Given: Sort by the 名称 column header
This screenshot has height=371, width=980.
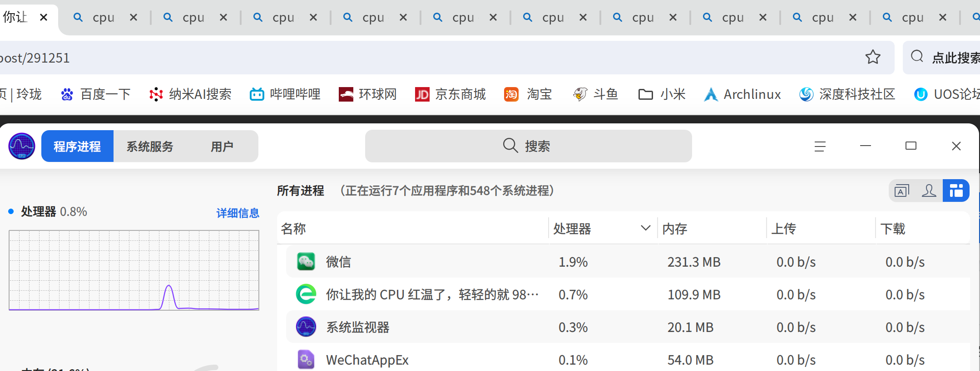Looking at the screenshot, I should (x=412, y=229).
